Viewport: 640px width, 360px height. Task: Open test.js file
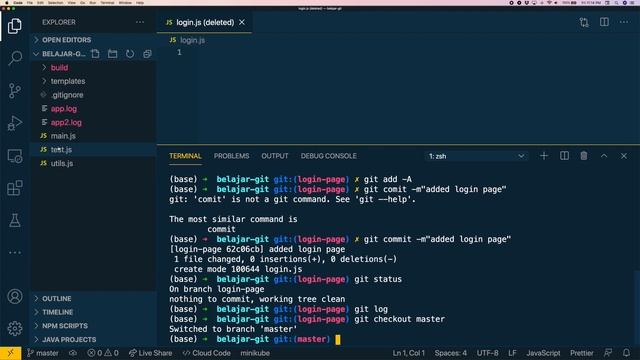point(94,150)
